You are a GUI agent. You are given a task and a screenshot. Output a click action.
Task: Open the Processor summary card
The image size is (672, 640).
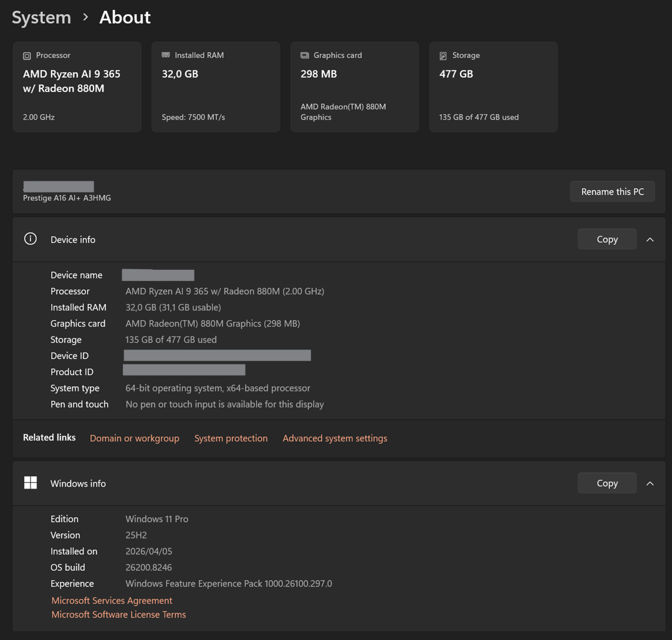pos(77,87)
